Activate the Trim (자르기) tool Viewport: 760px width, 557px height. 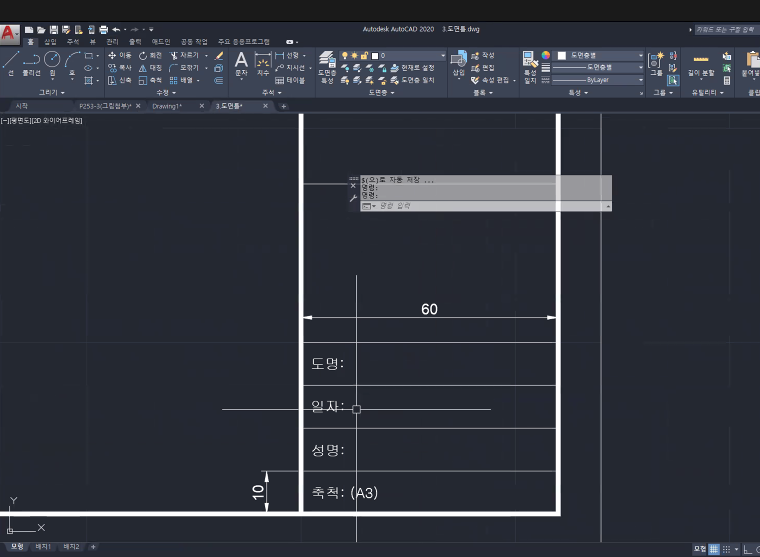(x=185, y=55)
